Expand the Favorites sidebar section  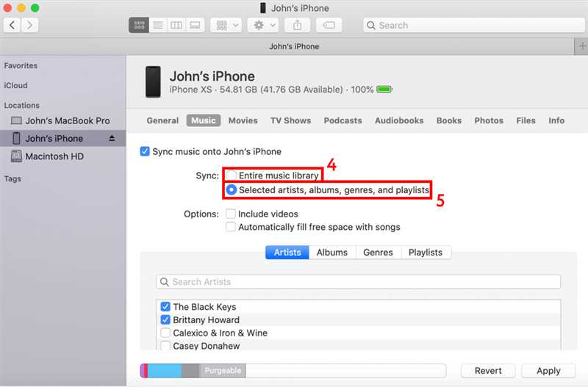click(21, 65)
